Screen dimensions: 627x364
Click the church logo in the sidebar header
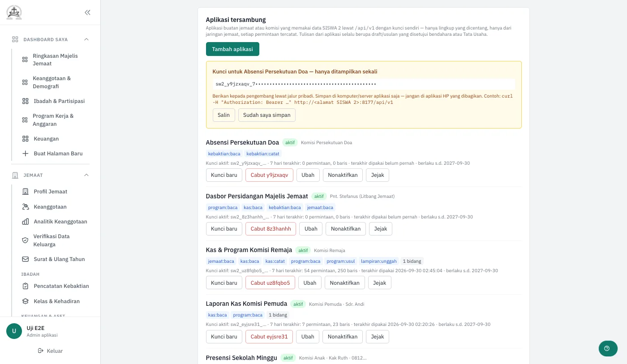point(14,13)
